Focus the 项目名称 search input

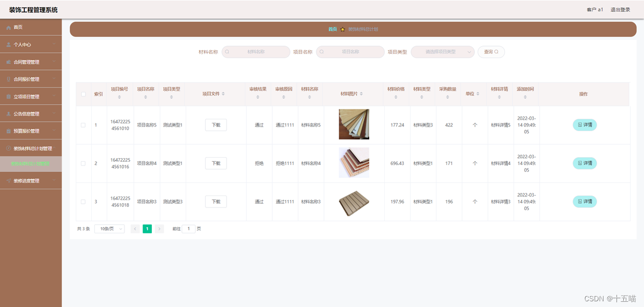point(351,52)
